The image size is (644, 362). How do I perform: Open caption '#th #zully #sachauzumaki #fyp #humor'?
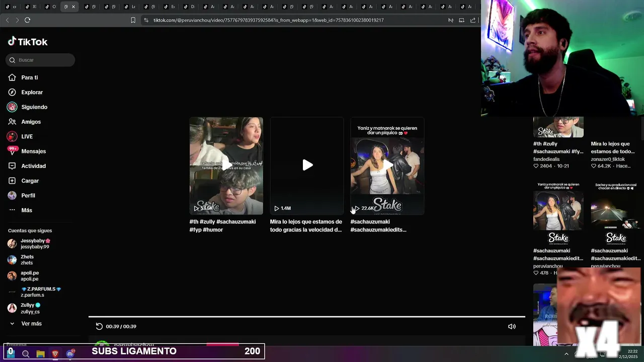[x=222, y=226]
